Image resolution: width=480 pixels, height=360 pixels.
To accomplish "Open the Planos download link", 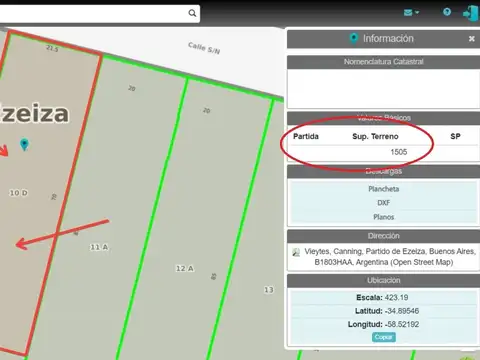I will 383,217.
